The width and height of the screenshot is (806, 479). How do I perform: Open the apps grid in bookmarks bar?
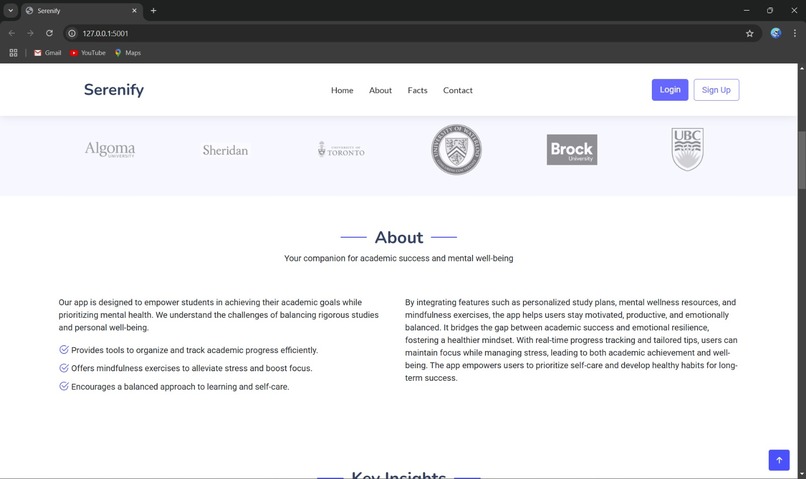point(13,53)
